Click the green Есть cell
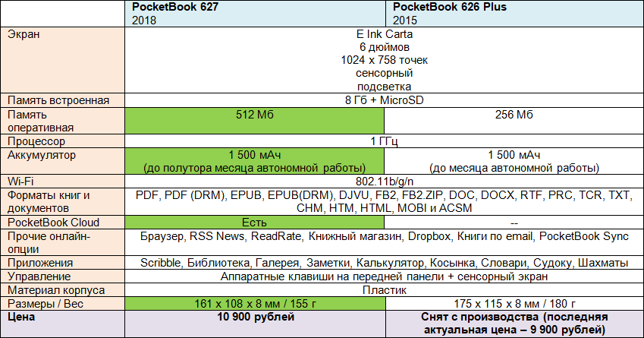The width and height of the screenshot is (644, 338). [255, 222]
